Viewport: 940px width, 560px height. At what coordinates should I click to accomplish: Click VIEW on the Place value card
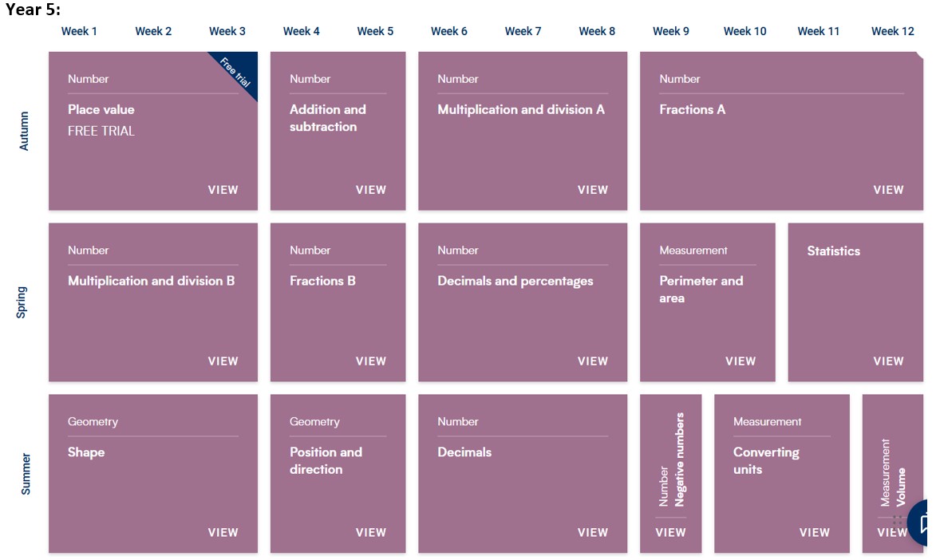point(223,190)
